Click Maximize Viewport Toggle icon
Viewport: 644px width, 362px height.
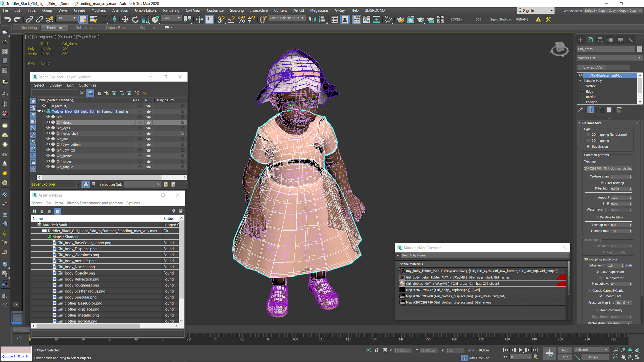point(637,357)
